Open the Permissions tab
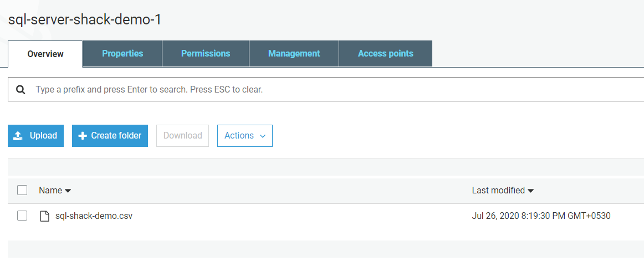 point(206,54)
